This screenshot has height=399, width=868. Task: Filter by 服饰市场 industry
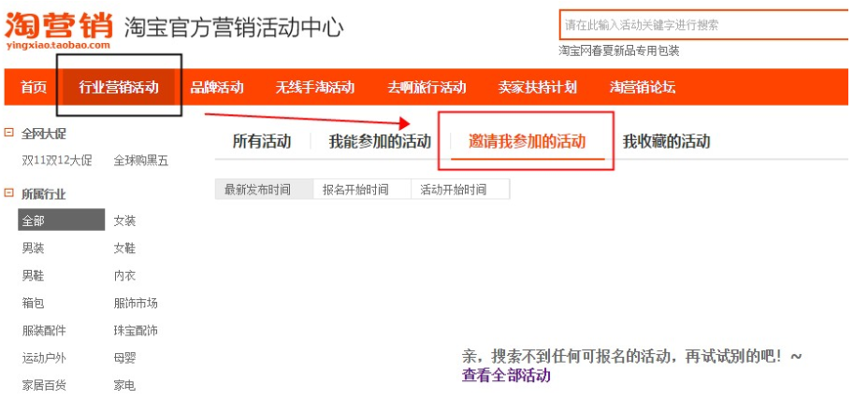point(136,303)
